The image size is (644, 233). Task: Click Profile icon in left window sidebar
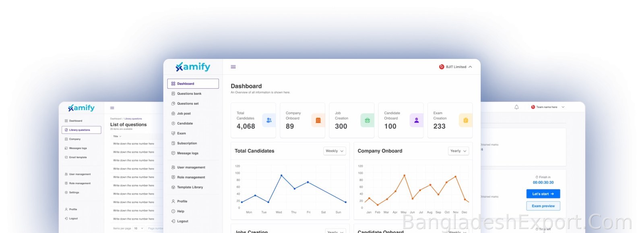(66, 209)
